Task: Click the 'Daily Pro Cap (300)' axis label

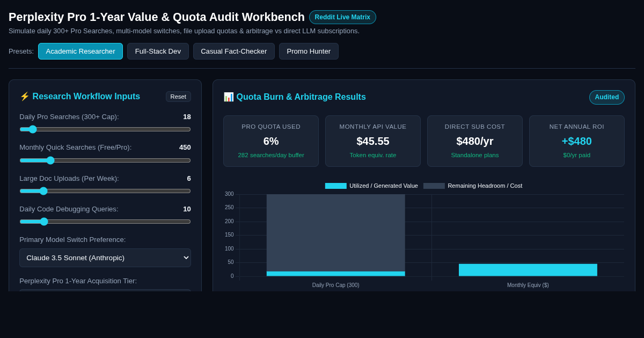Action: click(336, 285)
